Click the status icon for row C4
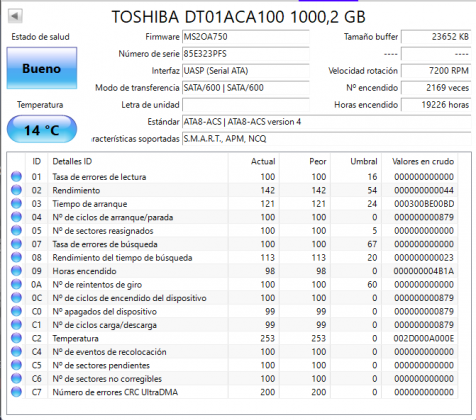The image size is (476, 420). 16,352
